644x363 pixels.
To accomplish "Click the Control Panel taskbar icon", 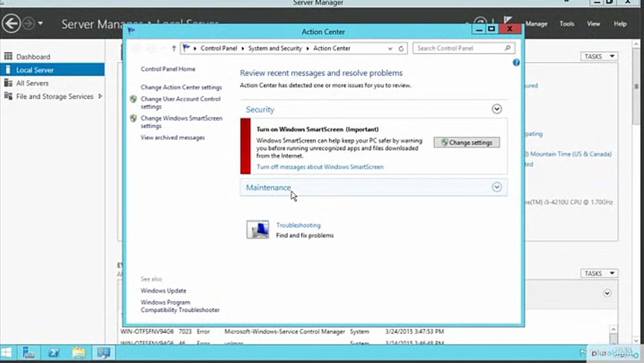I will click(104, 353).
